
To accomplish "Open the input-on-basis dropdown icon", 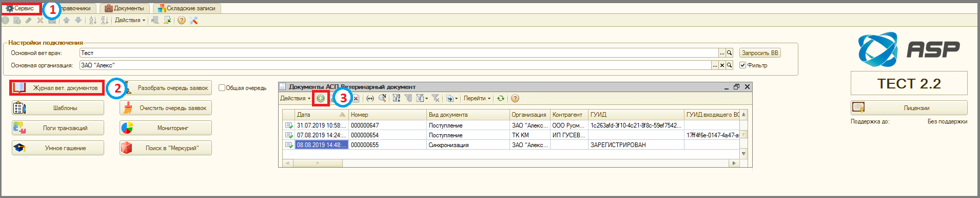I will [x=452, y=98].
